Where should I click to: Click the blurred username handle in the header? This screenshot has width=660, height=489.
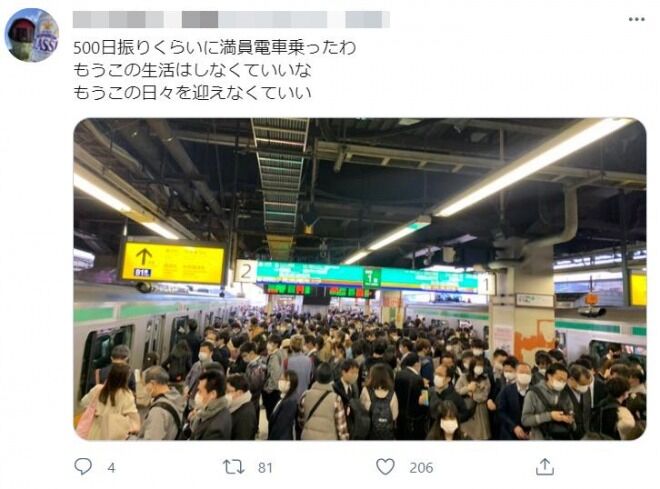(255, 19)
